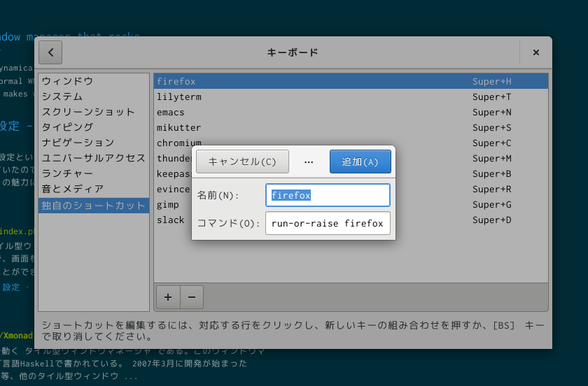This screenshot has width=588, height=386.
Task: Go back using the chevron button
Action: [50, 52]
